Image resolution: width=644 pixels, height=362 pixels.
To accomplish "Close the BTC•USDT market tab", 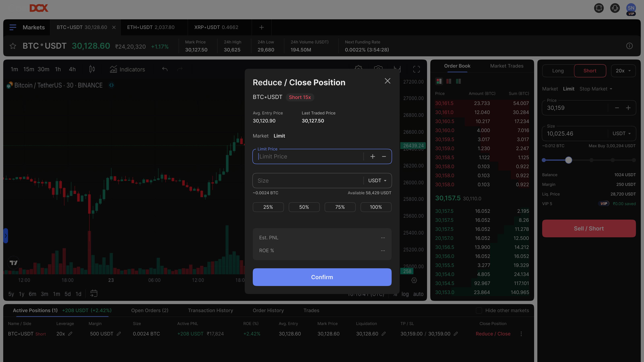I will click(x=114, y=27).
